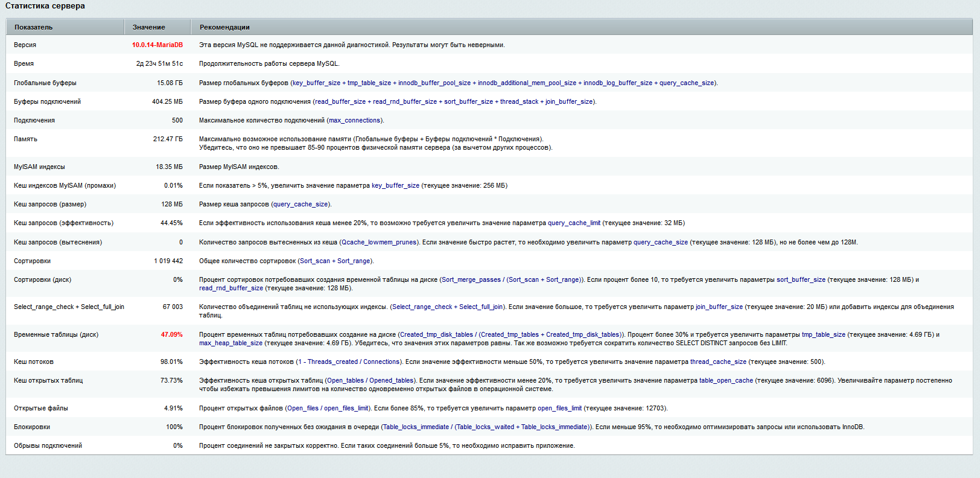The width and height of the screenshot is (980, 478).
Task: Select the Открытые файлы row label
Action: pyautogui.click(x=41, y=408)
